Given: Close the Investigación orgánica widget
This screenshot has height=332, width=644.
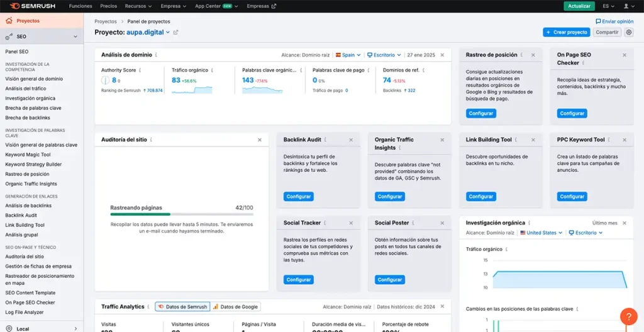Looking at the screenshot, I should click(x=625, y=223).
